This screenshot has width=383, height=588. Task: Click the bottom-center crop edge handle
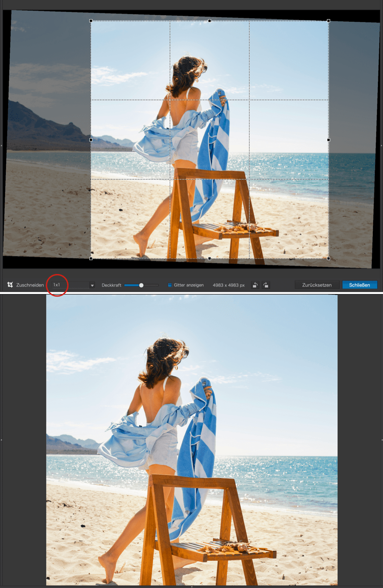(209, 258)
